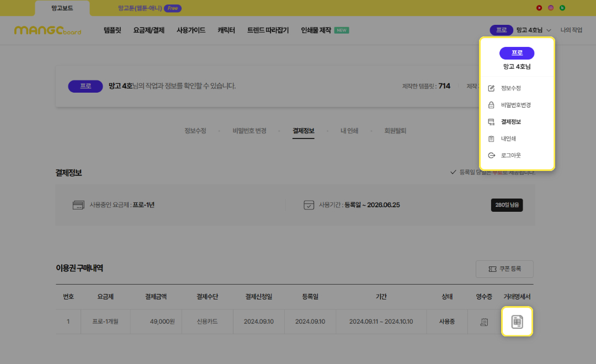Open the receipt icon in purchase row
This screenshot has height=364, width=596.
(x=484, y=322)
